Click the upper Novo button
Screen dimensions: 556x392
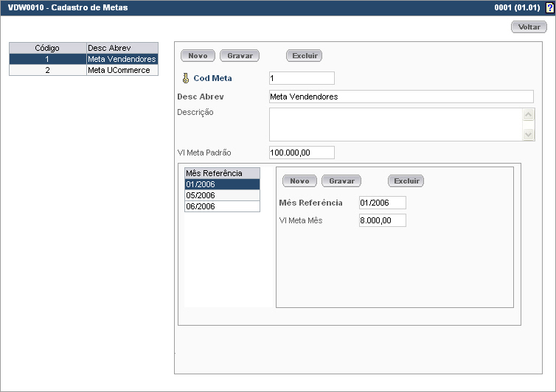pyautogui.click(x=198, y=56)
